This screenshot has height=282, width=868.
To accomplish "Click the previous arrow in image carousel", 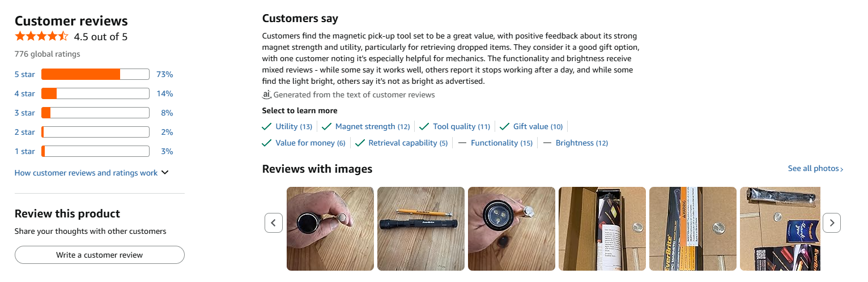I will click(x=273, y=223).
